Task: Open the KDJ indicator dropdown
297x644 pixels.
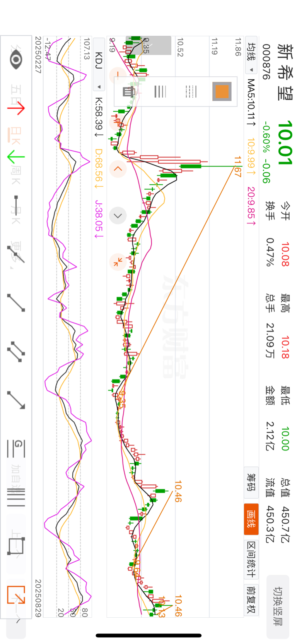Action: point(99,64)
